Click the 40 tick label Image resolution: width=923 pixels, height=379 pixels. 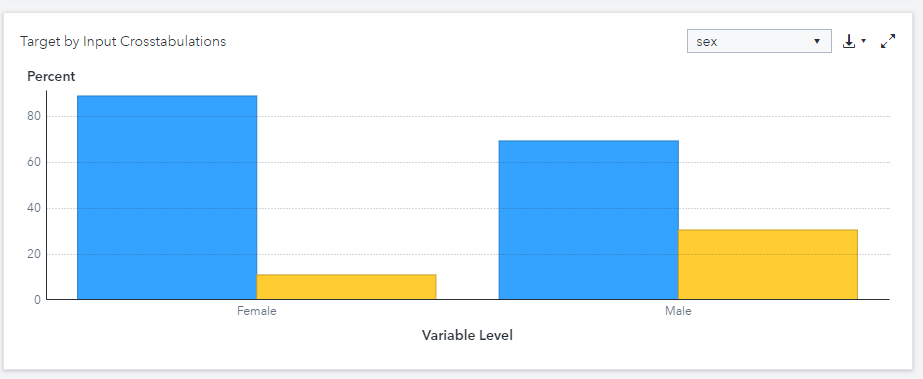[x=35, y=208]
